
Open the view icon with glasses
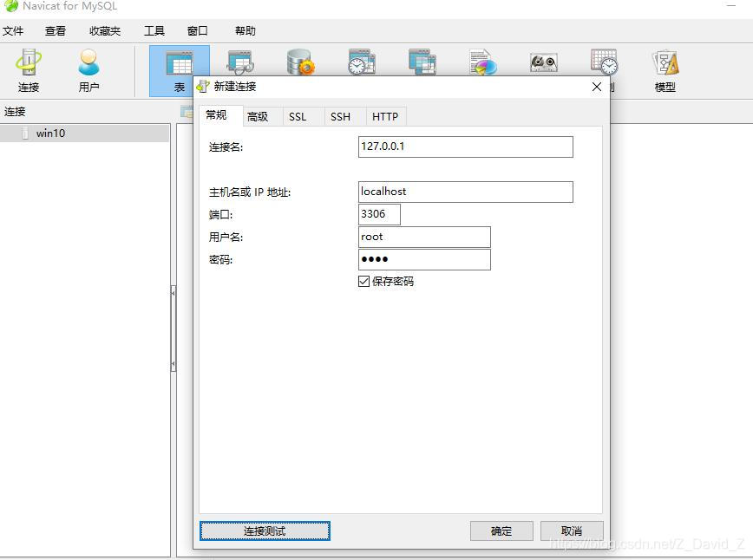(240, 62)
